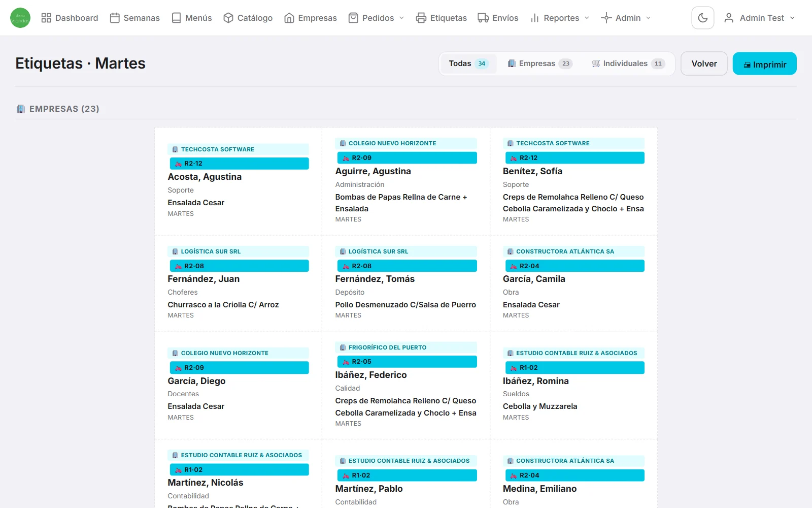
Task: Click the Empresas home icon
Action: coord(289,18)
